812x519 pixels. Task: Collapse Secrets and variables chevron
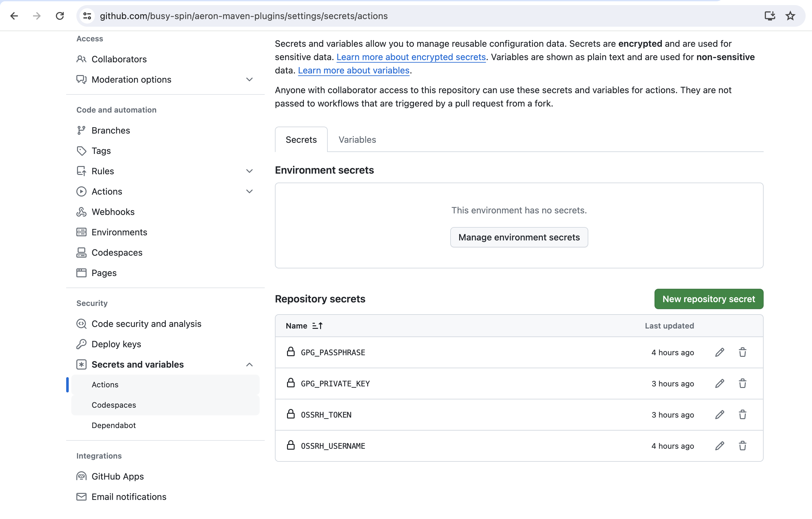pos(249,365)
